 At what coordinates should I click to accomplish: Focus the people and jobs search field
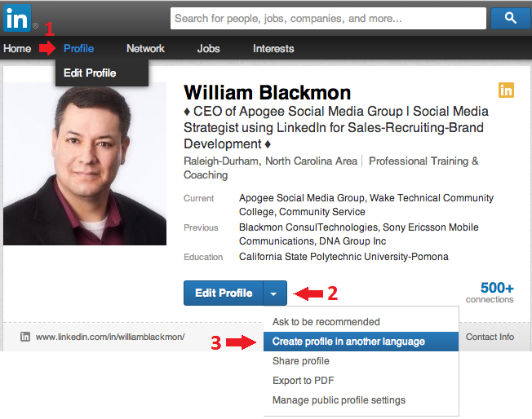coord(328,18)
